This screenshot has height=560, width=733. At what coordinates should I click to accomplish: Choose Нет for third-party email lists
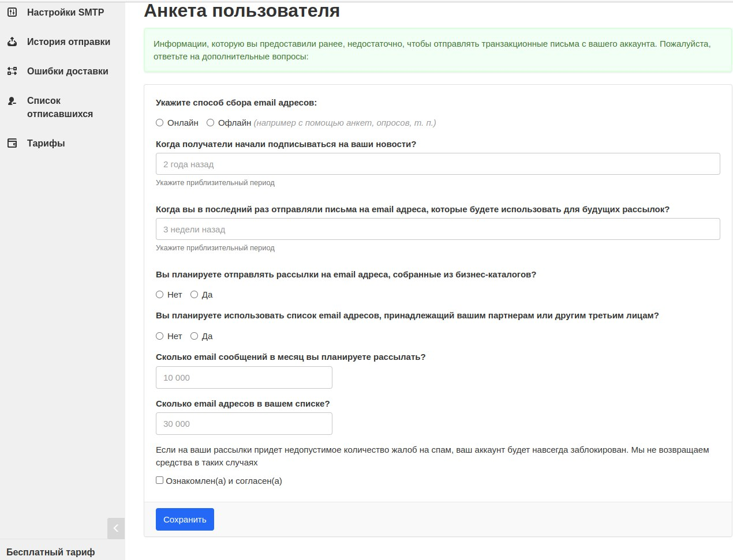tap(160, 336)
